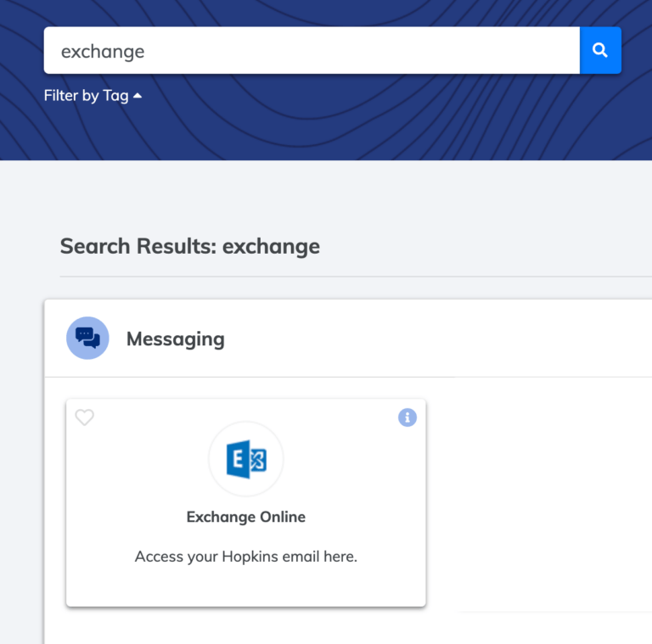Select the Messaging category heading
Image resolution: width=652 pixels, height=644 pixels.
pyautogui.click(x=176, y=339)
